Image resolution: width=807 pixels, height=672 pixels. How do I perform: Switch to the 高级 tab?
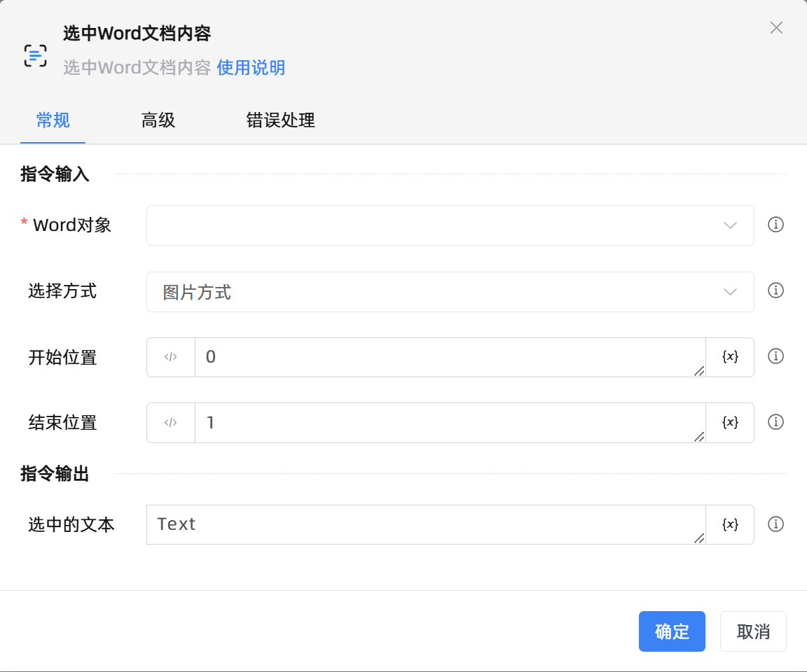(158, 120)
